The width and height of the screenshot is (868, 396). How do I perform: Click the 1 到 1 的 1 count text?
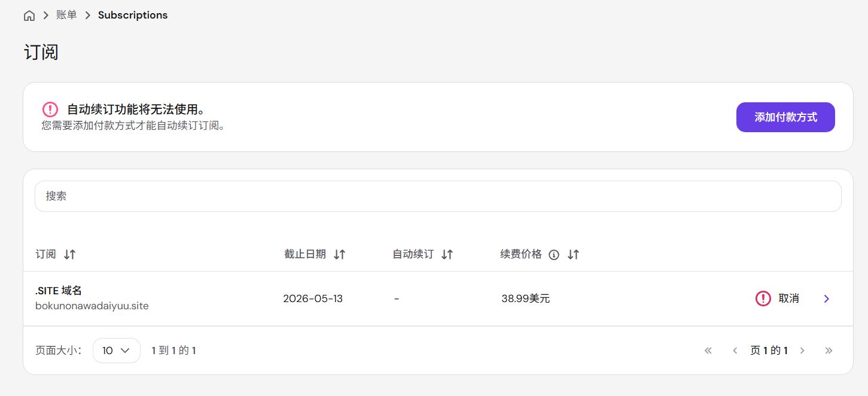174,351
